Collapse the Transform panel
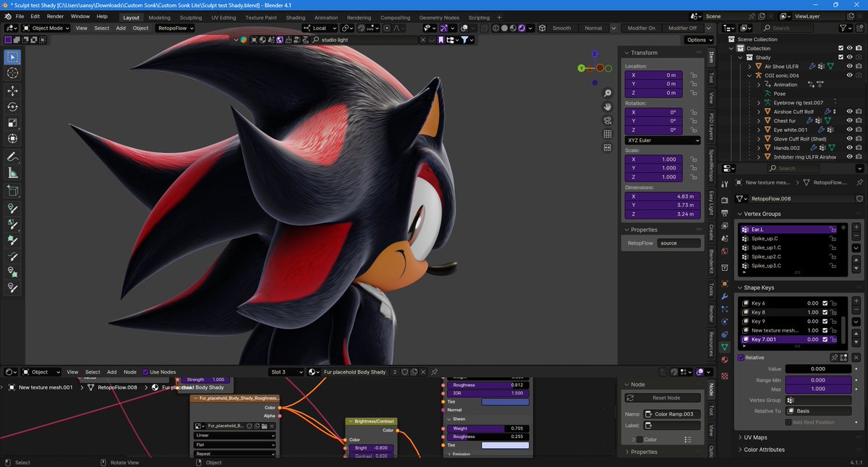Viewport: 868px width, 467px height. (644, 53)
